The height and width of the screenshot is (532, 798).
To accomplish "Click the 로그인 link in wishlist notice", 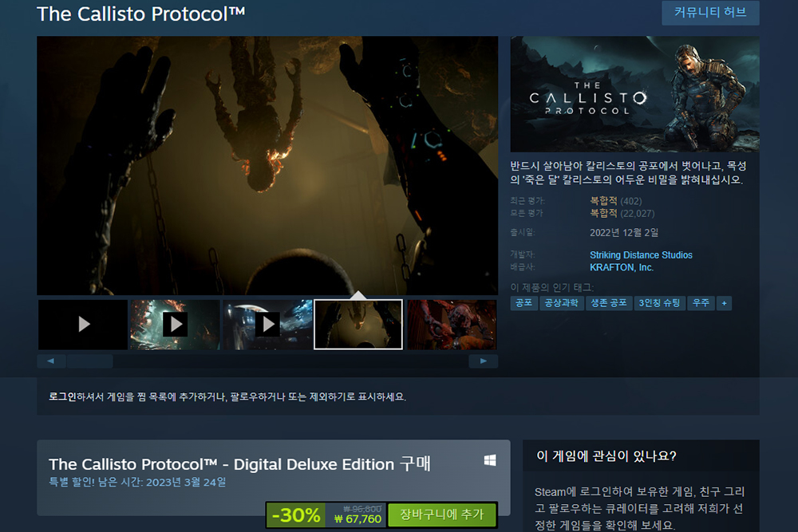I will click(x=62, y=396).
